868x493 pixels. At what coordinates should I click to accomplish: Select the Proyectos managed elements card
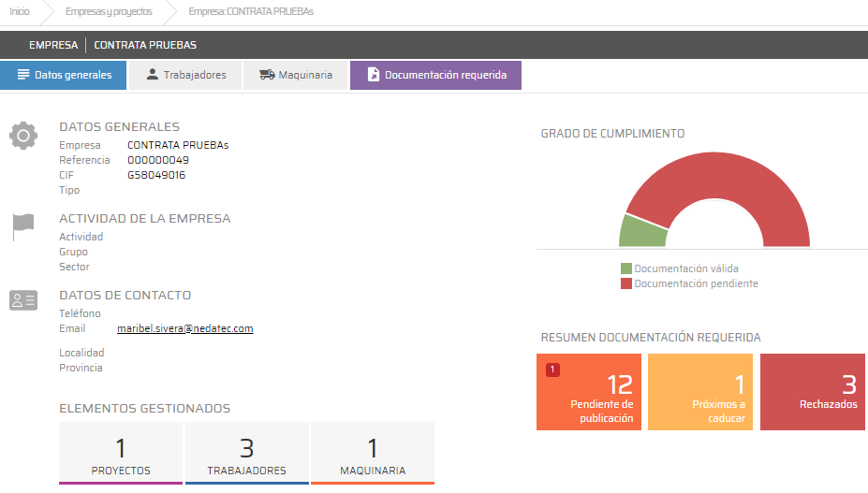[x=121, y=453]
